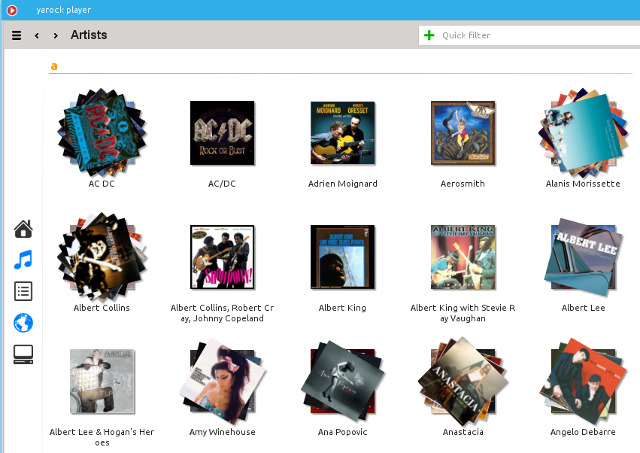Go back with the left arrow
640x453 pixels.
point(37,36)
